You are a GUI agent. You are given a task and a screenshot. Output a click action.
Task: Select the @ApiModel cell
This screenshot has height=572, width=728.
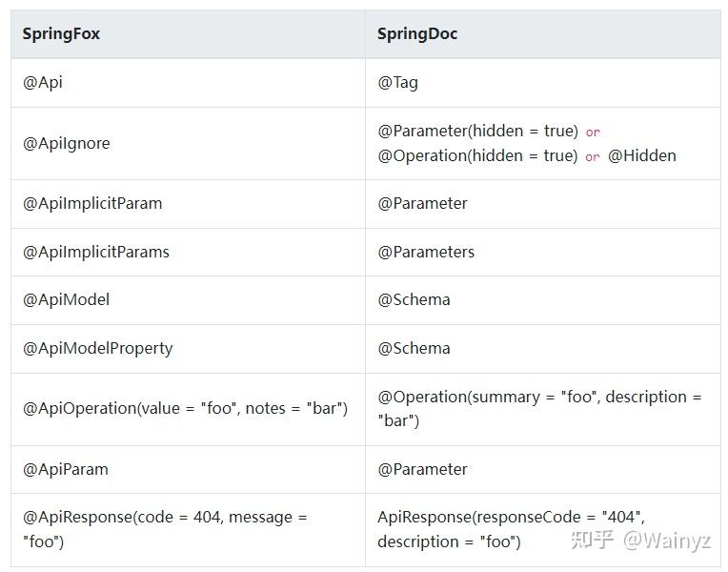point(67,299)
